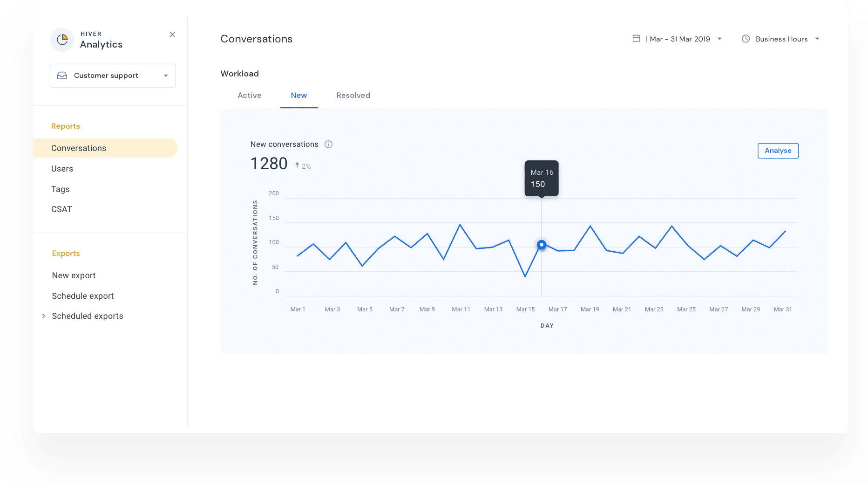Screen dimensions: 868x495
Task: Expand the Scheduled exports chevron
Action: [44, 316]
